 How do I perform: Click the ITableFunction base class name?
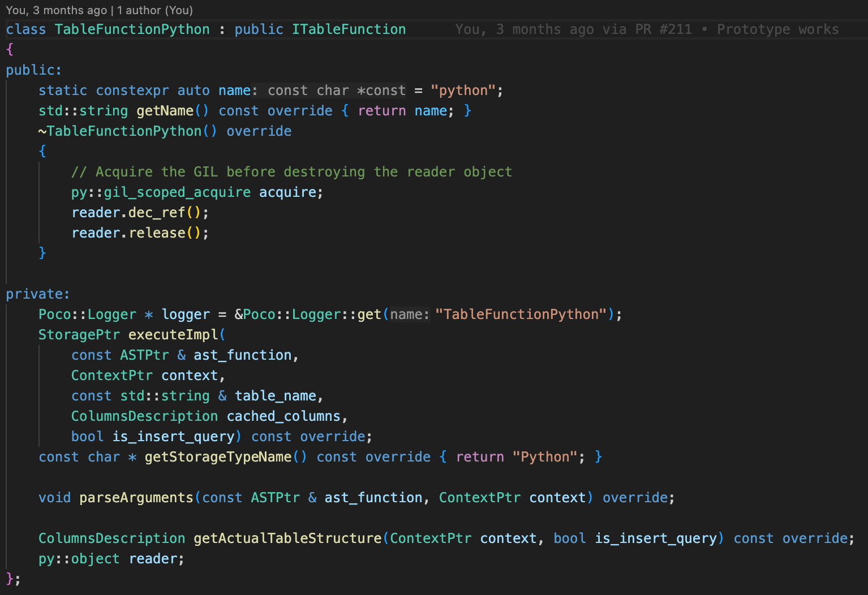(x=349, y=29)
